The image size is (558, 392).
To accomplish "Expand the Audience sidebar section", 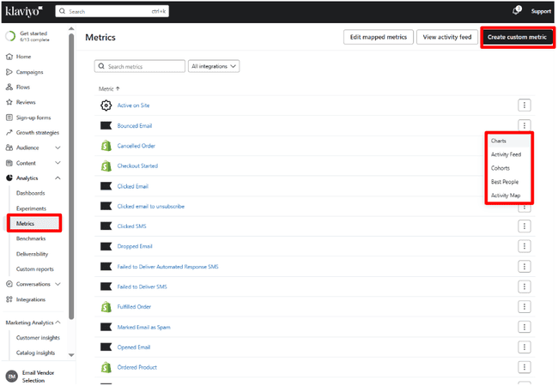I will tap(58, 148).
